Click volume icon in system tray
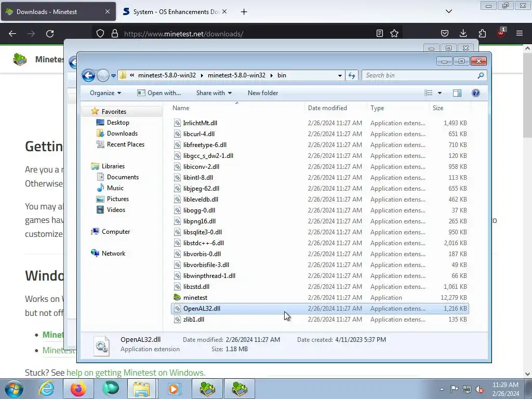 [480, 389]
